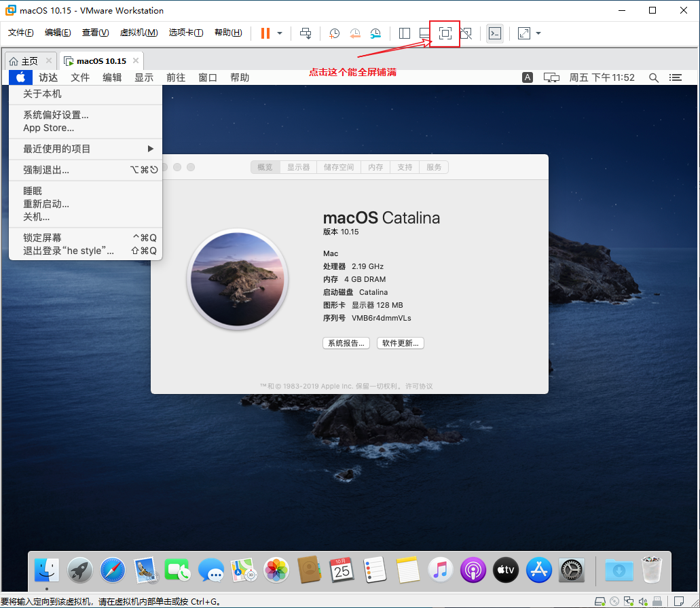
Task: Open Apple TV app from the Dock
Action: (506, 570)
